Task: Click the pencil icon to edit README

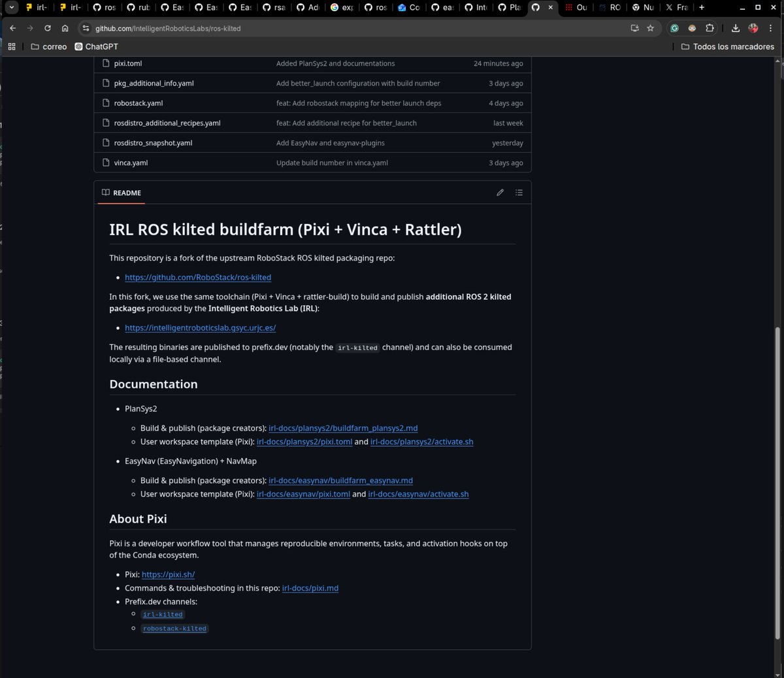Action: pos(500,193)
